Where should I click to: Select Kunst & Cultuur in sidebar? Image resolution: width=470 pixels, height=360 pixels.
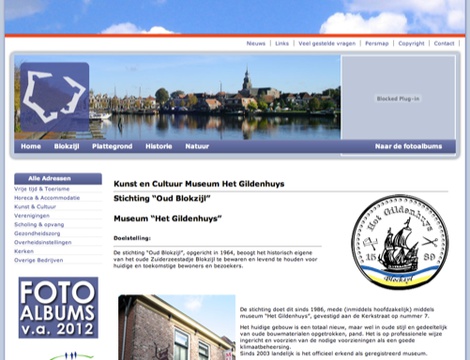tap(35, 207)
